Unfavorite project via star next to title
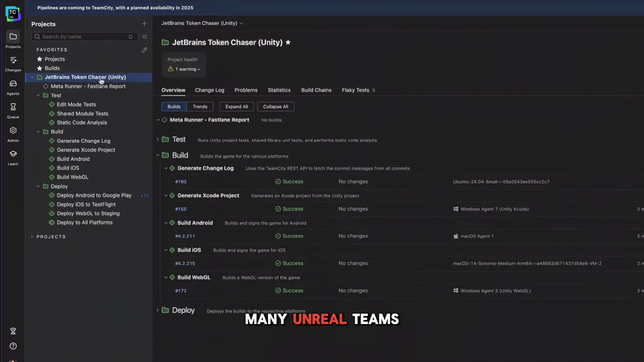The height and width of the screenshot is (362, 644). pos(288,42)
